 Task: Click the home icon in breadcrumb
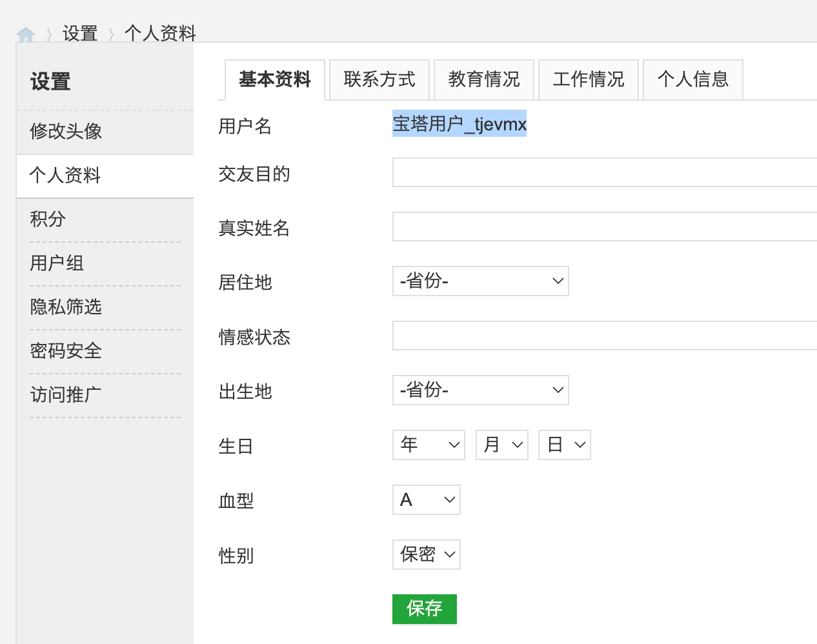coord(26,34)
